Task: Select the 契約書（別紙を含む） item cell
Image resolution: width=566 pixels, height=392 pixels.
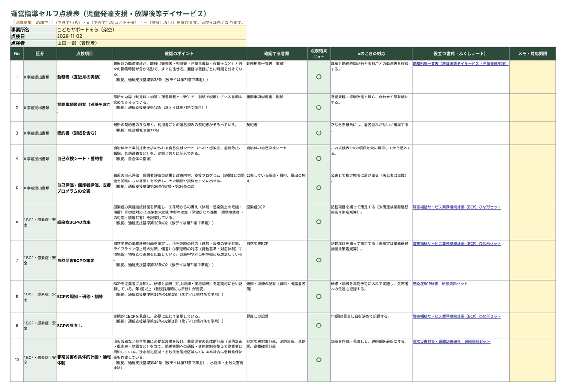Action: (84, 133)
